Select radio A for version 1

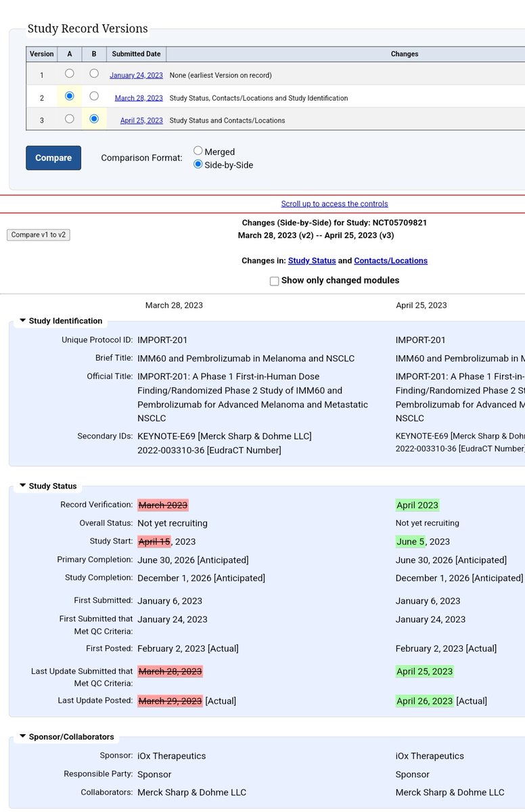pos(69,74)
